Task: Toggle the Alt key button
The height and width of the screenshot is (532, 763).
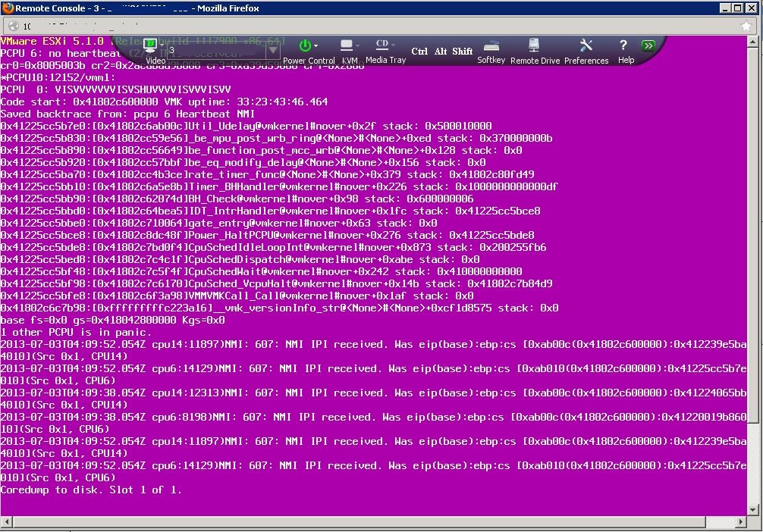Action: pyautogui.click(x=441, y=51)
